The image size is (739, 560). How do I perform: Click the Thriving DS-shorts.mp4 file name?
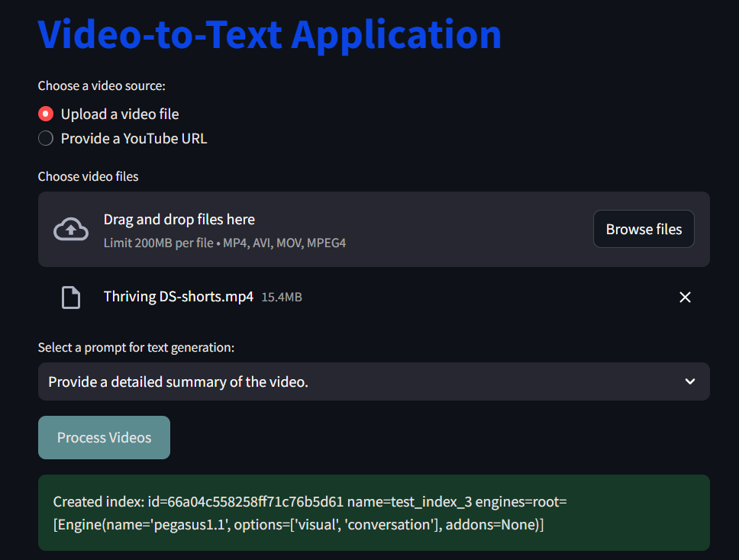179,297
